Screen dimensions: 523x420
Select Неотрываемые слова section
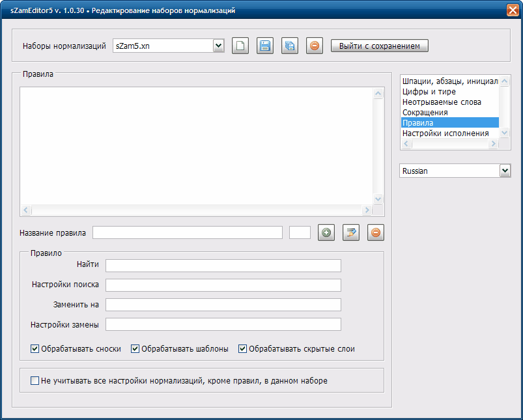pyautogui.click(x=449, y=102)
